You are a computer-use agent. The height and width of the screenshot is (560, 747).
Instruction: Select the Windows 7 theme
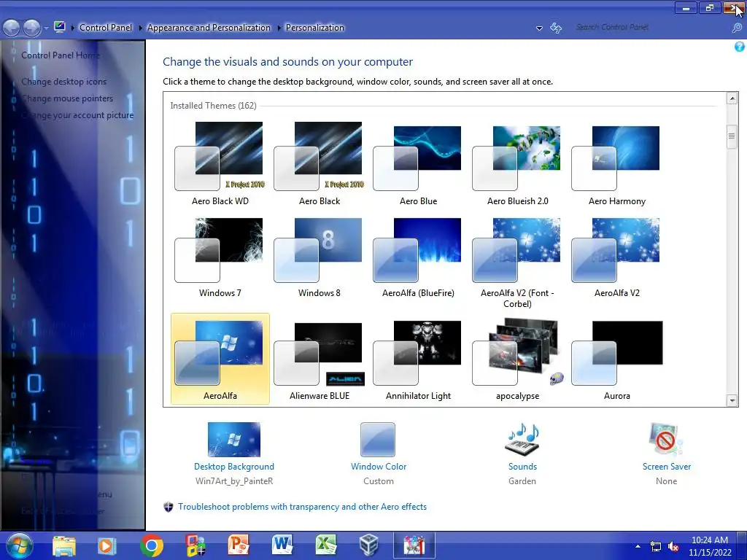(220, 257)
